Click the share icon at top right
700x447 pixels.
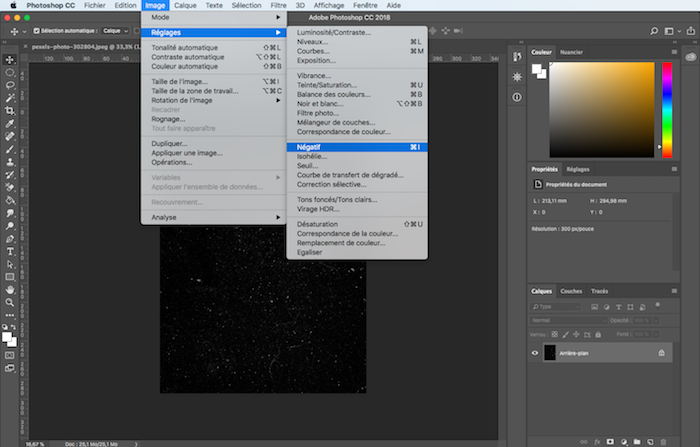pyautogui.click(x=691, y=31)
